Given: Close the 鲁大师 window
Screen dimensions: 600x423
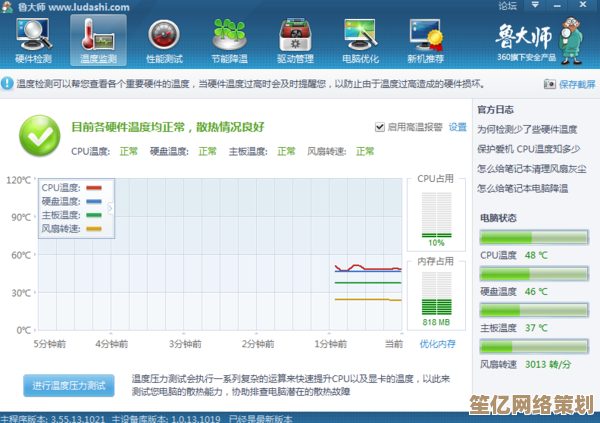Looking at the screenshot, I should point(582,5).
